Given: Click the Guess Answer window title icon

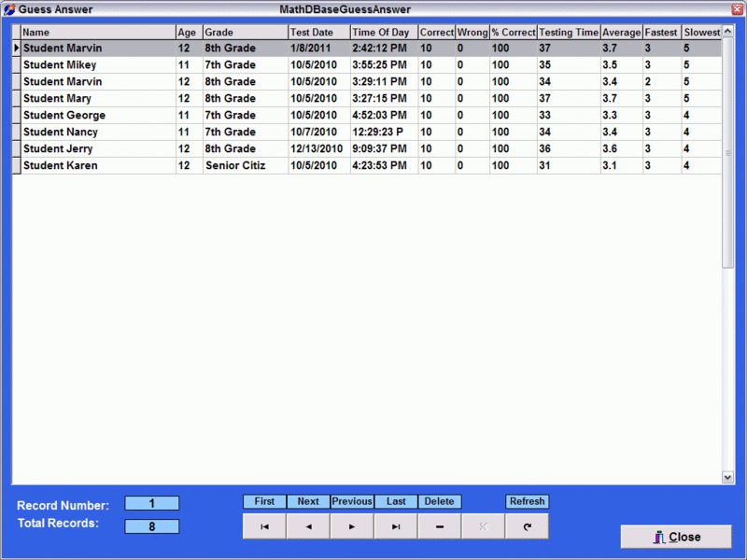Looking at the screenshot, I should tap(9, 9).
